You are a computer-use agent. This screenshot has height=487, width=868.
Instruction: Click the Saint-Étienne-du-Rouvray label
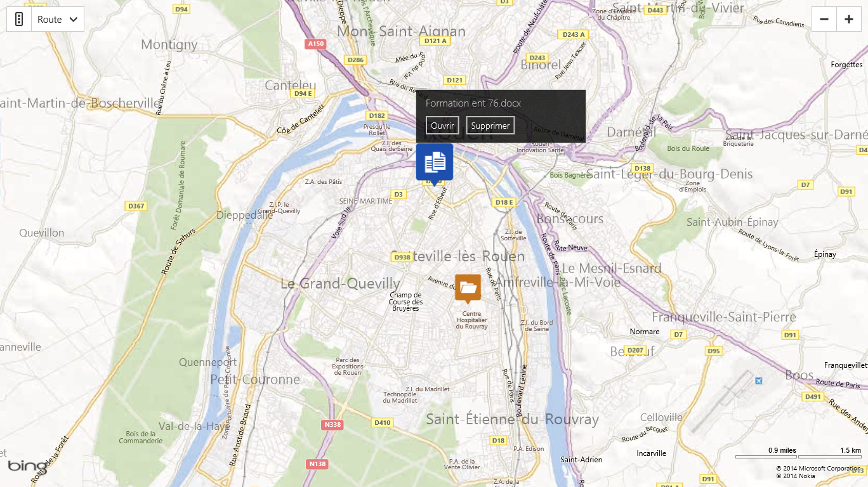pyautogui.click(x=513, y=419)
